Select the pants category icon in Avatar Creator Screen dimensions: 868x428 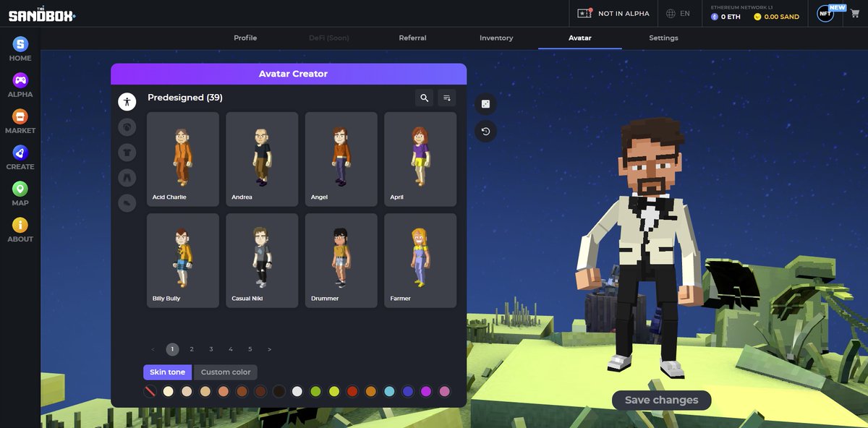[x=127, y=178]
